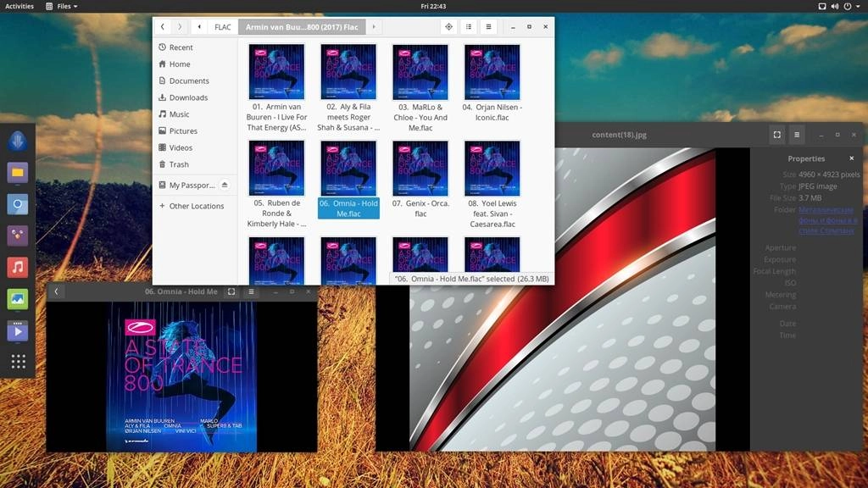Viewport: 868px width, 488px height.
Task: Open the Files app from the dock
Action: 18,173
